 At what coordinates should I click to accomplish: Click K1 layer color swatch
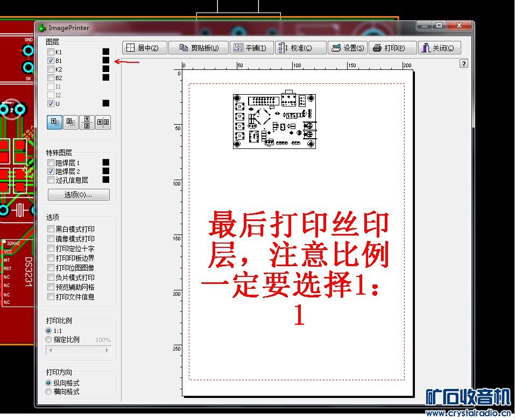pos(106,52)
